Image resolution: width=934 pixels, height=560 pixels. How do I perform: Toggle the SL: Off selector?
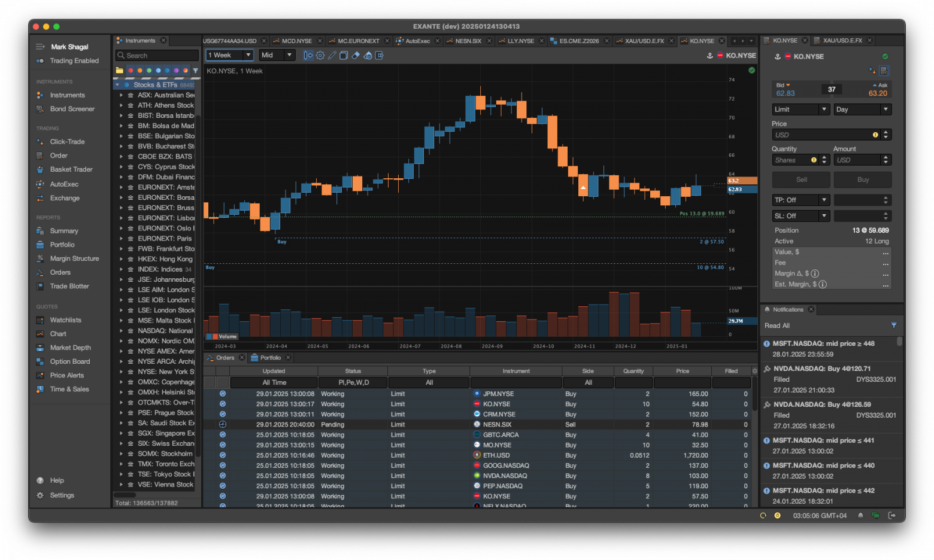click(800, 215)
